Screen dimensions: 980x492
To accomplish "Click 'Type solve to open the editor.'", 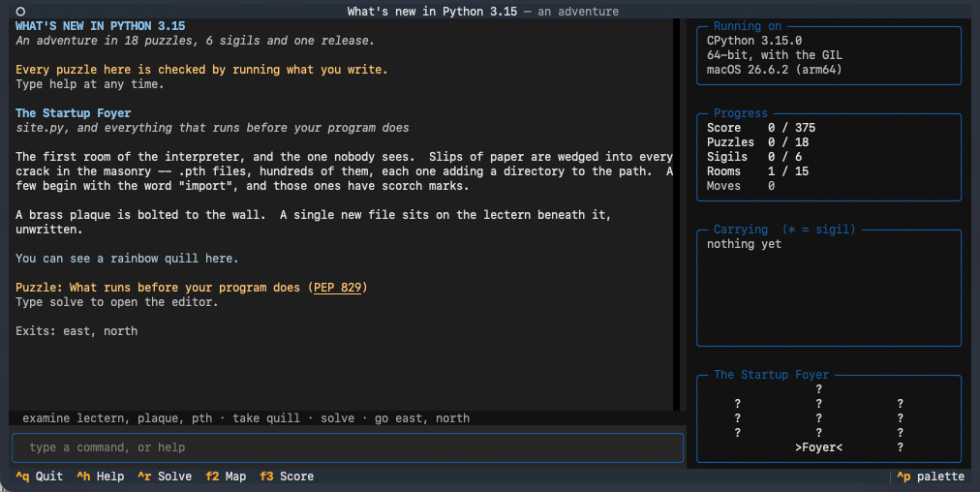I will 117,302.
